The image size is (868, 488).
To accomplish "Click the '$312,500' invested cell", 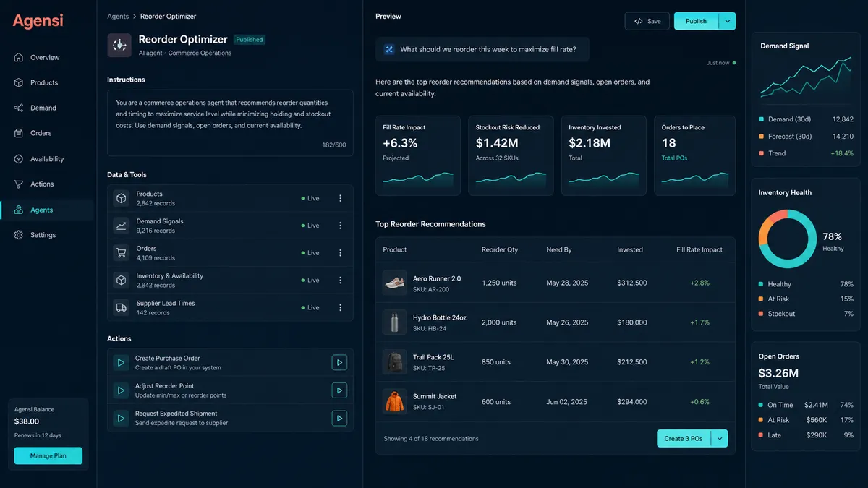I will (632, 283).
